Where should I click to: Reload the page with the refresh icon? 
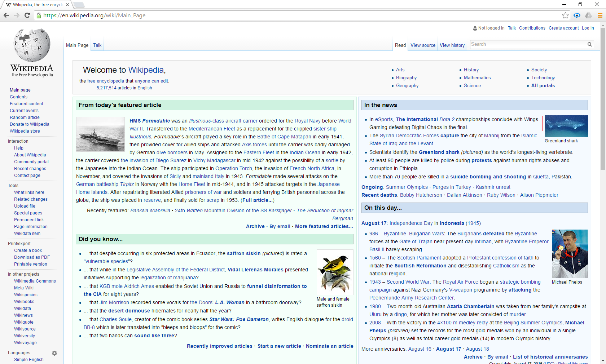pyautogui.click(x=27, y=15)
